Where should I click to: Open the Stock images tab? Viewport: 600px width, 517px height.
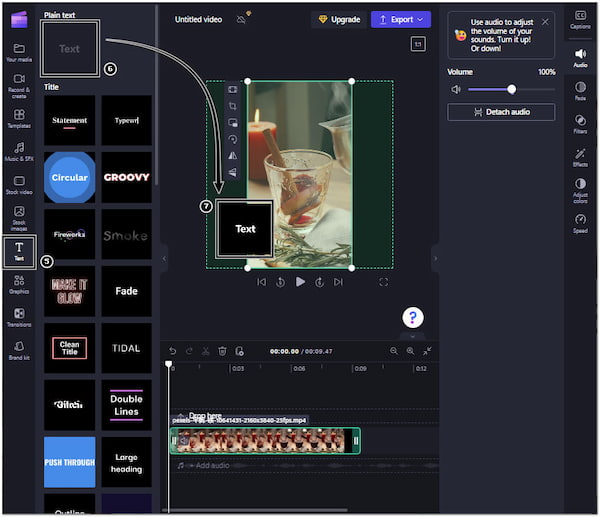pos(19,219)
